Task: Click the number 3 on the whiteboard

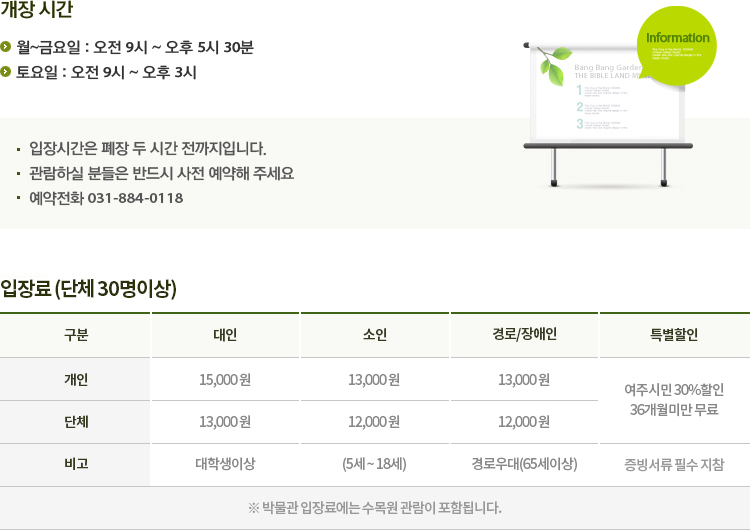Action: click(x=579, y=124)
